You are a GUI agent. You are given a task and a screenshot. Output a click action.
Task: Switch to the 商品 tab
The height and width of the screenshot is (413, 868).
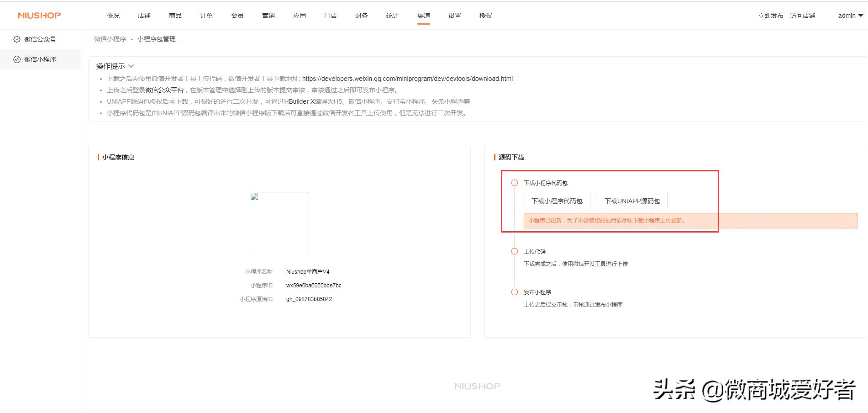175,15
